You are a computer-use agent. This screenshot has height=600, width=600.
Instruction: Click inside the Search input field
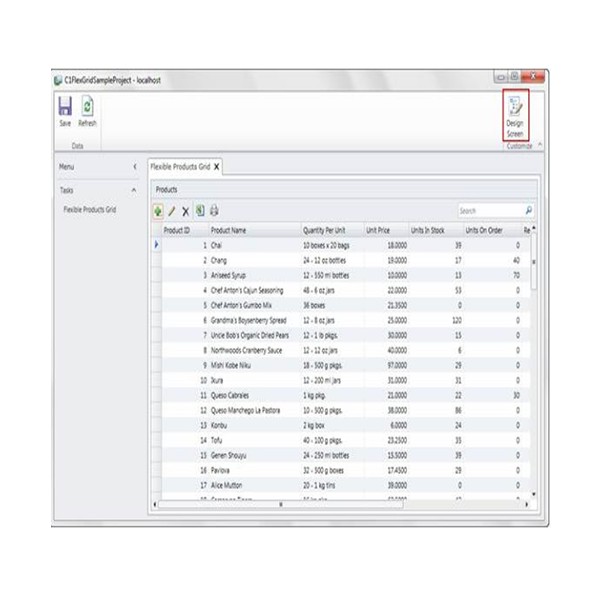pos(488,211)
